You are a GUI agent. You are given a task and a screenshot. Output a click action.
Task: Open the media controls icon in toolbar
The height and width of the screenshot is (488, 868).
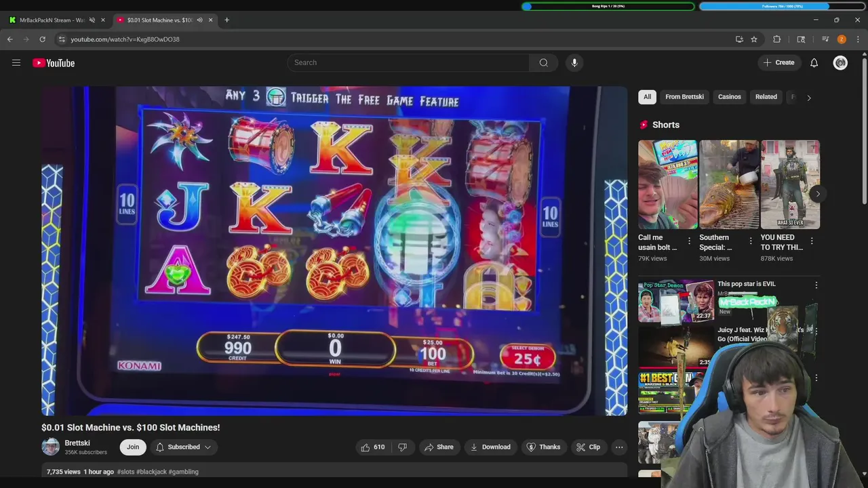pyautogui.click(x=825, y=39)
